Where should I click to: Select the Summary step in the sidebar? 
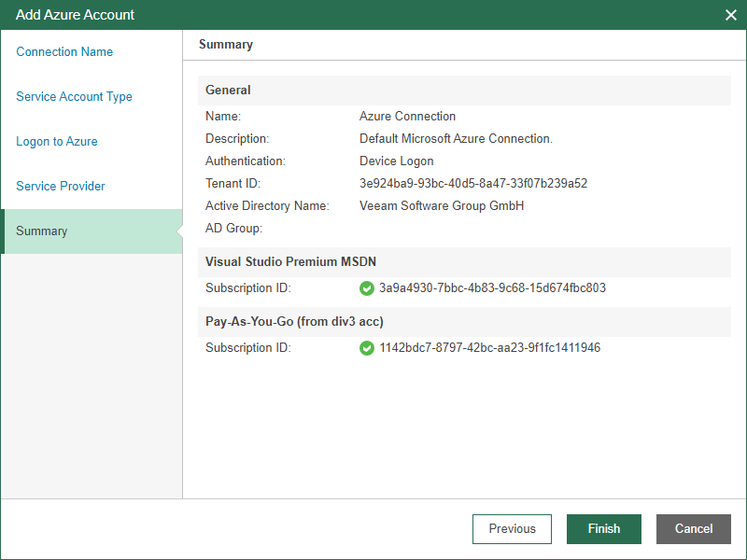pos(42,231)
